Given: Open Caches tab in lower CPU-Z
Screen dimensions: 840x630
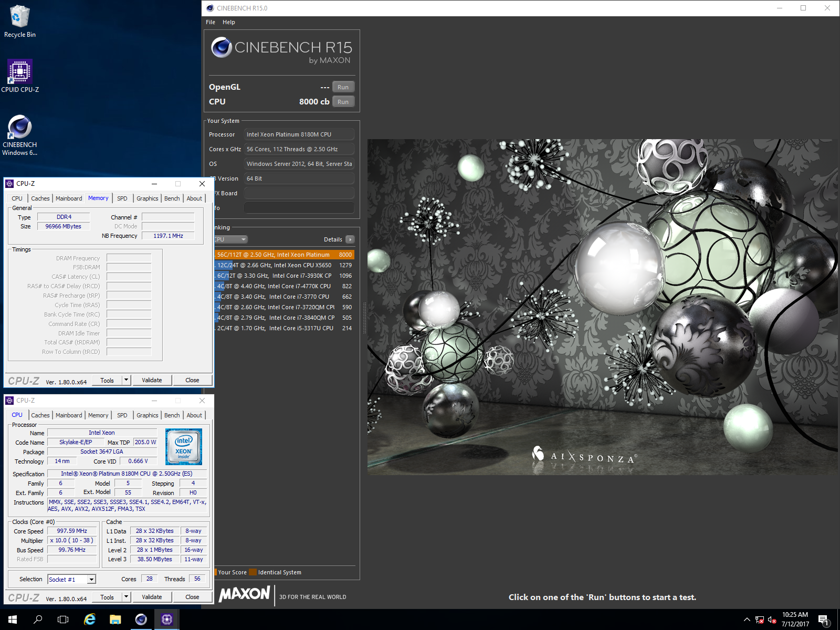Looking at the screenshot, I should pos(40,415).
